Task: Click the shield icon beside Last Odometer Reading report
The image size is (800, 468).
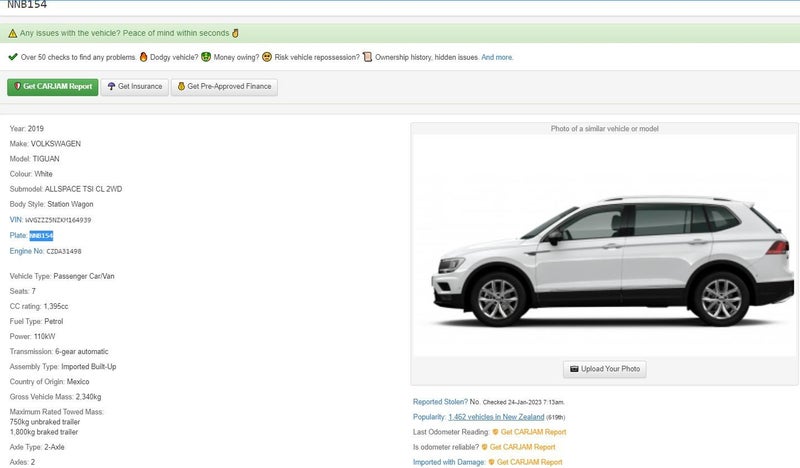Action: [495, 432]
